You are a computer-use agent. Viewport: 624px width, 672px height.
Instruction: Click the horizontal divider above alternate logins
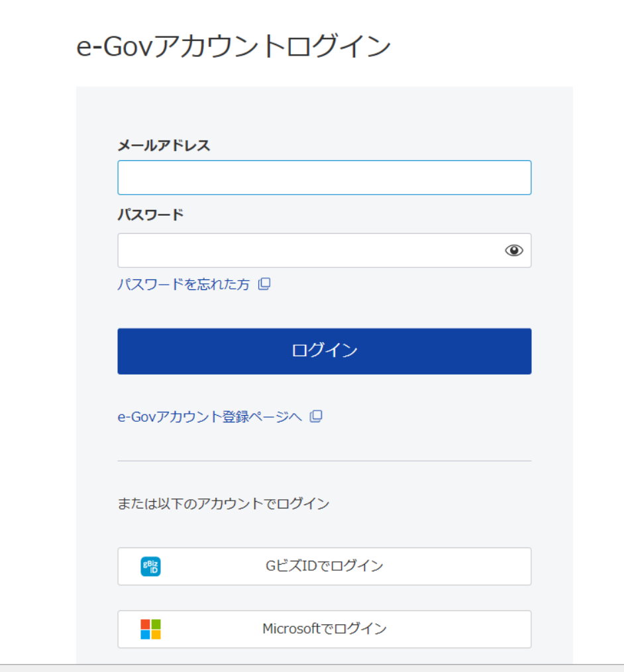(324, 461)
